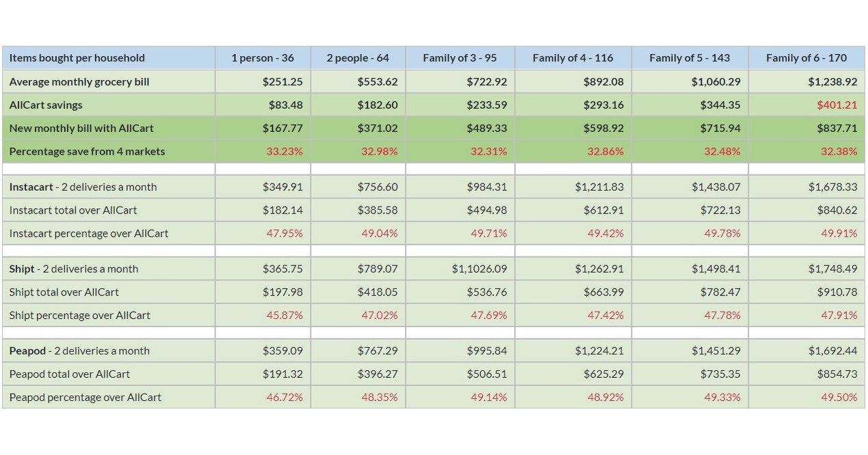Select the 49.91% Instacart percentage cell
Image resolution: width=868 pixels, height=455 pixels.
pyautogui.click(x=806, y=234)
